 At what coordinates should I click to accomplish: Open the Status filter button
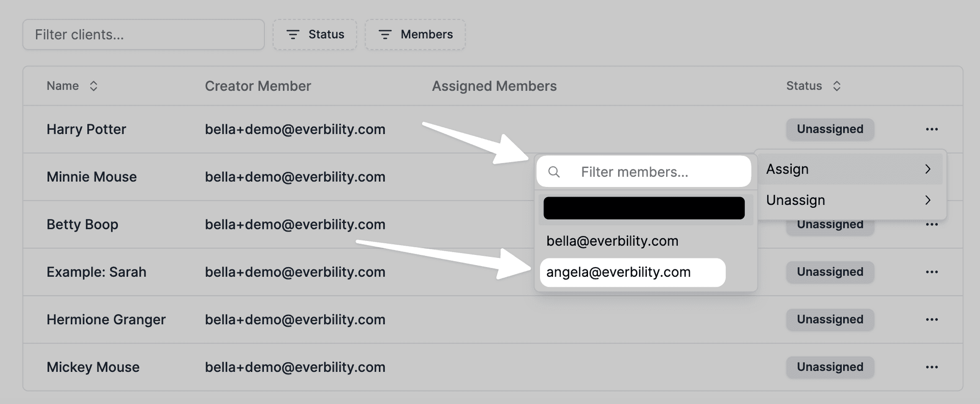pyautogui.click(x=315, y=34)
